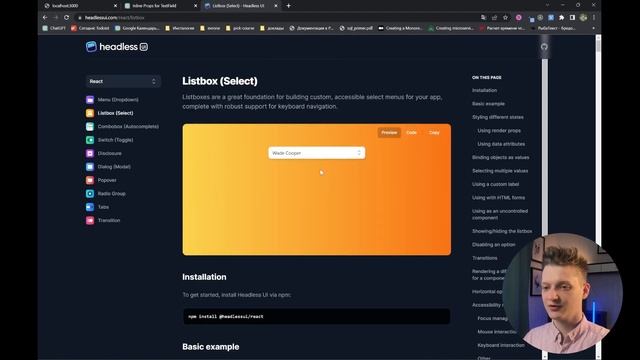The width and height of the screenshot is (640, 360).
Task: Switch to Inline Props for TextField tab
Action: [161, 6]
